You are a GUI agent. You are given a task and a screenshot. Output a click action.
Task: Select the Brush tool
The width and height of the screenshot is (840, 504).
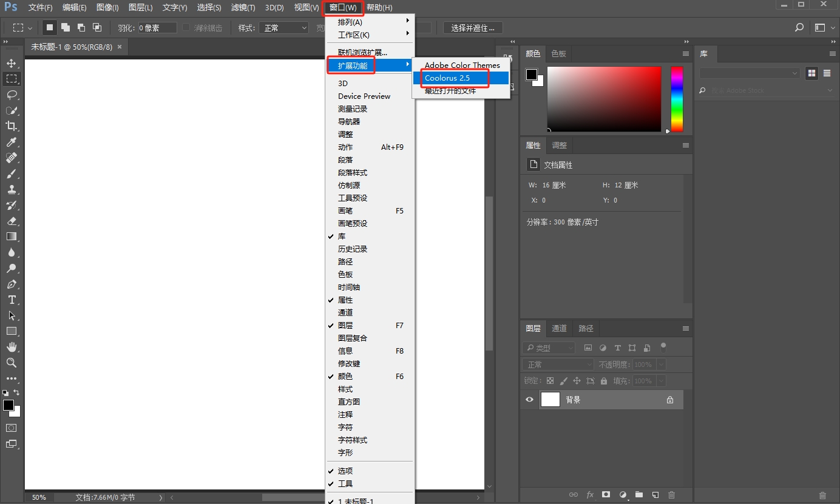(x=11, y=173)
